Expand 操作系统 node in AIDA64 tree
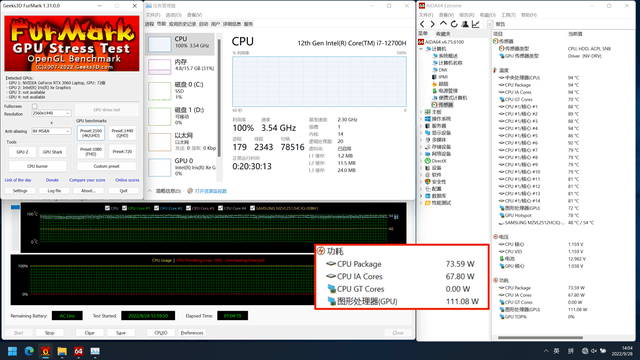This screenshot has width=640, height=360. [x=421, y=119]
